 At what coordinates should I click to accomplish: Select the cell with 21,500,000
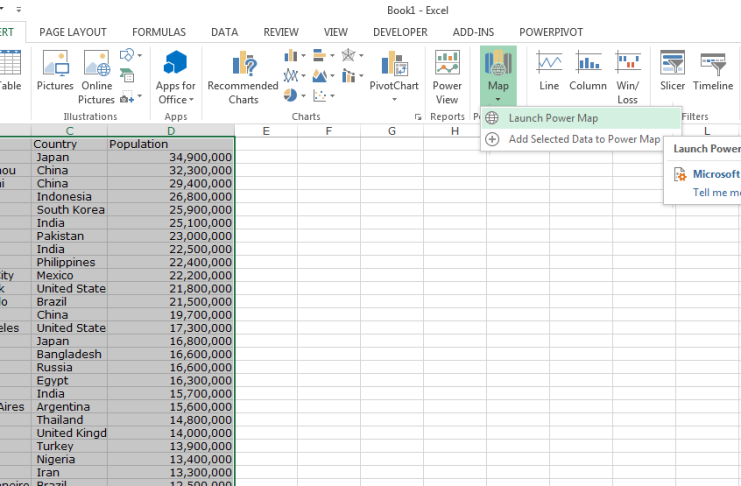tap(171, 302)
